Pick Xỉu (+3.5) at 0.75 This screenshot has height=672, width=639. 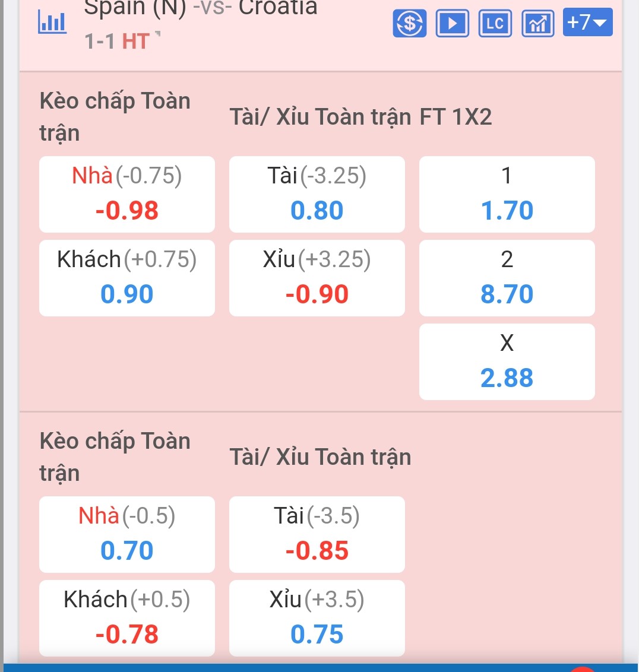[317, 618]
